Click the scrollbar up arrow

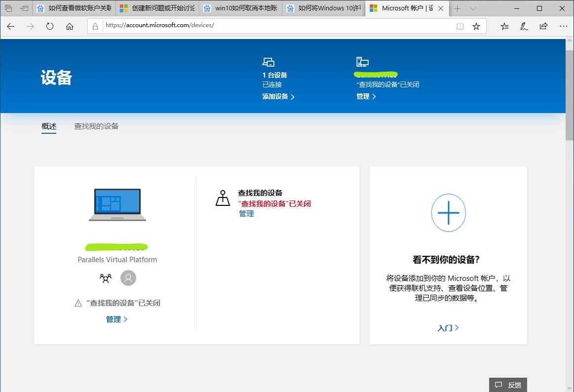tap(570, 41)
